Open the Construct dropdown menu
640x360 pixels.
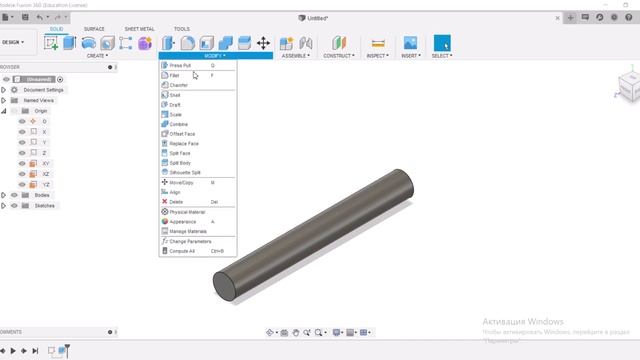click(x=339, y=56)
